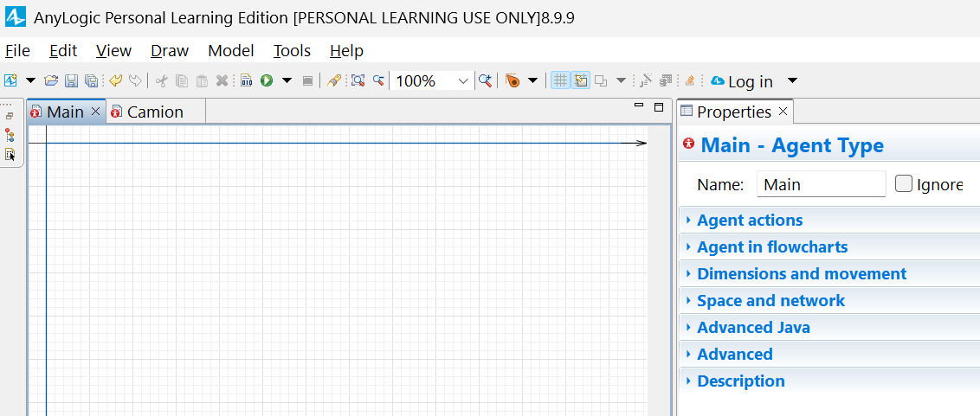Click the flashlight search icon in the toolbar
Screen dimensions: 980x416
pyautogui.click(x=334, y=80)
